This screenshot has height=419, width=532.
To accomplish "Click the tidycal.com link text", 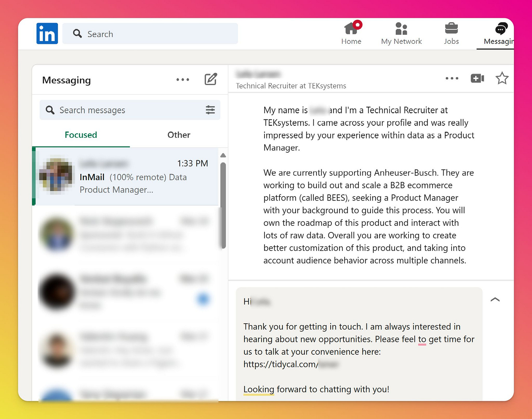I will pyautogui.click(x=291, y=364).
